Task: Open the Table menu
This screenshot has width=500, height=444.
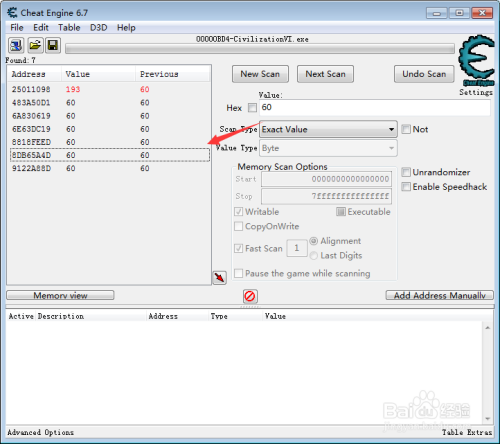Action: [x=69, y=28]
